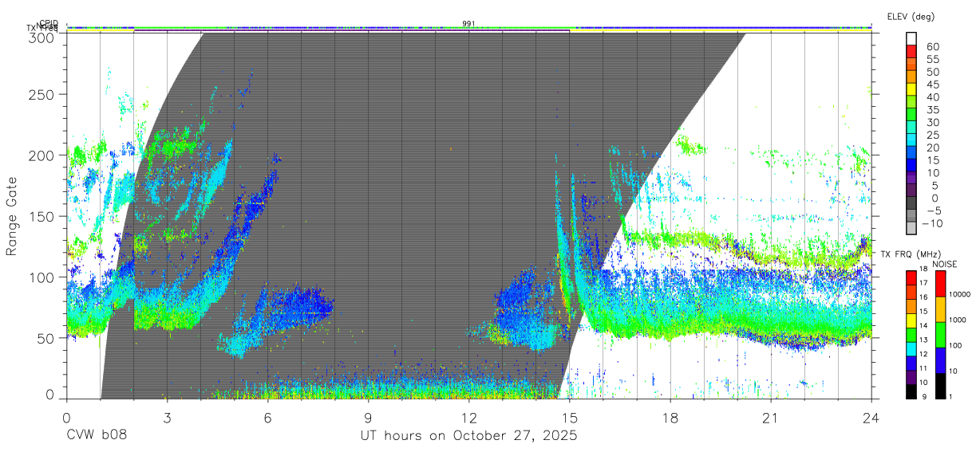
Task: Click the 'TX FRQ (MHz)' legend title
Action: coord(911,254)
